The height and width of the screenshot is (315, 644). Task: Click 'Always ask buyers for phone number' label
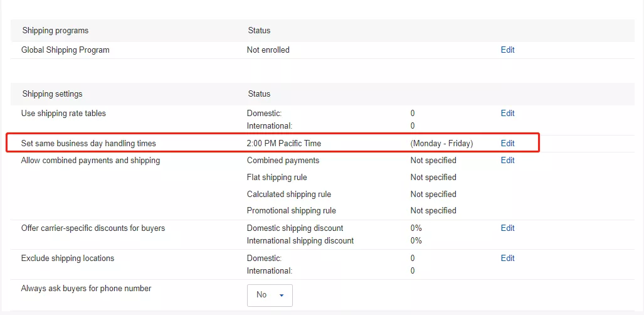86,289
